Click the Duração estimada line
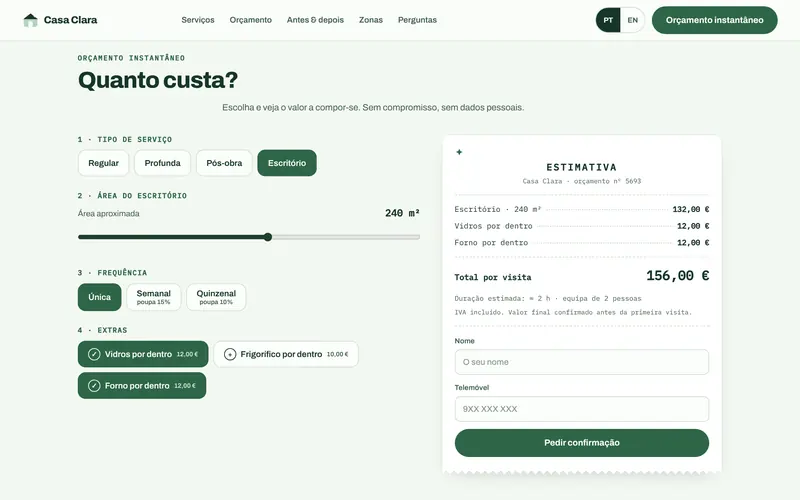The width and height of the screenshot is (800, 500). click(548, 298)
